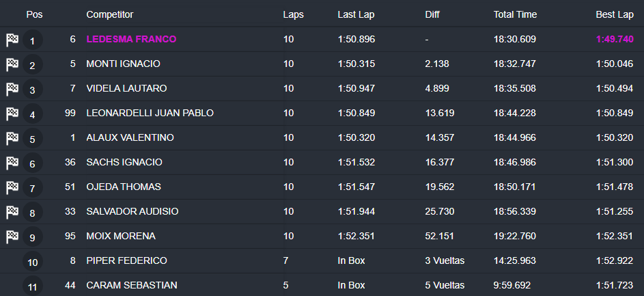Click the finish flag beside LEONARDELLI JUAN PABLO
The height and width of the screenshot is (296, 644).
click(x=12, y=114)
